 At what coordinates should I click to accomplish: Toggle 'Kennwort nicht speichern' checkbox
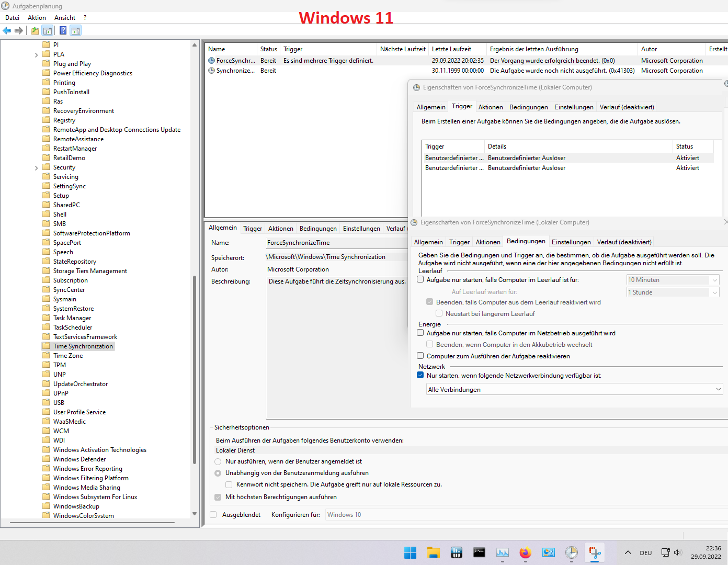pos(229,484)
